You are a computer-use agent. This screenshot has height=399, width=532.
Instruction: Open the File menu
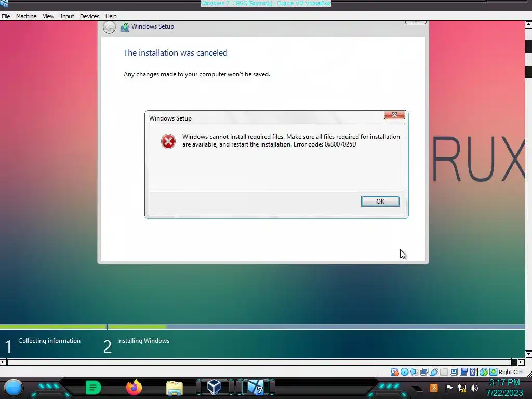6,16
